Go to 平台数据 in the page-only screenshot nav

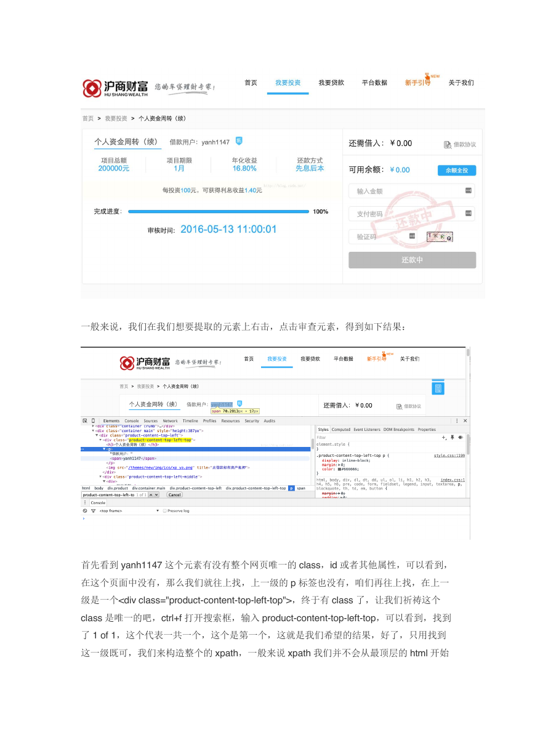tap(374, 82)
